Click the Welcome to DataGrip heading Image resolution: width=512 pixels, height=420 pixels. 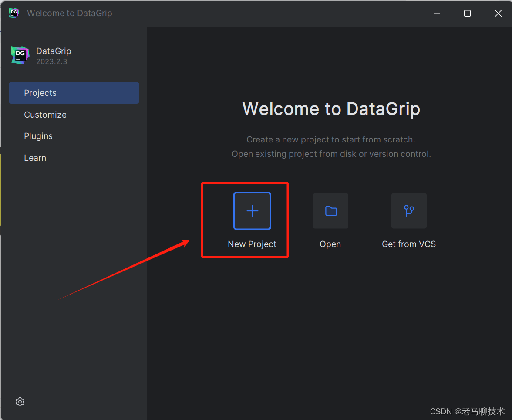[331, 109]
